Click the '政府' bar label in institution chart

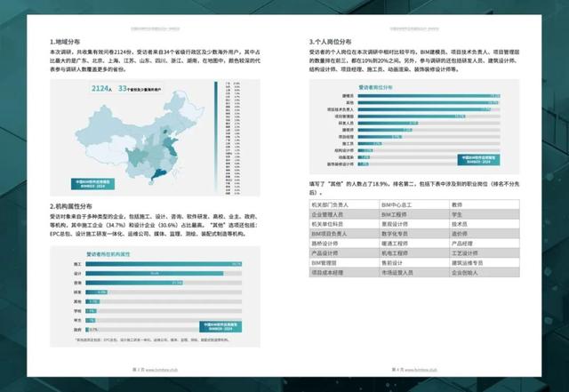[77, 330]
